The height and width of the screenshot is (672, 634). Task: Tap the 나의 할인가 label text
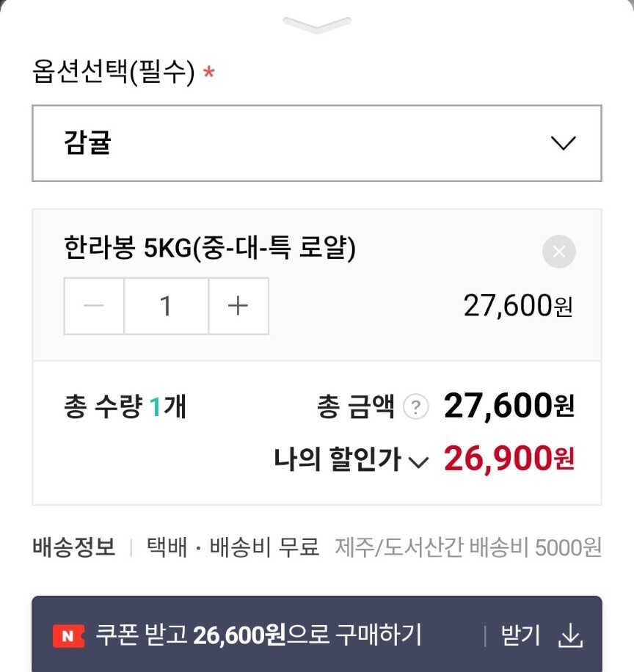click(338, 459)
